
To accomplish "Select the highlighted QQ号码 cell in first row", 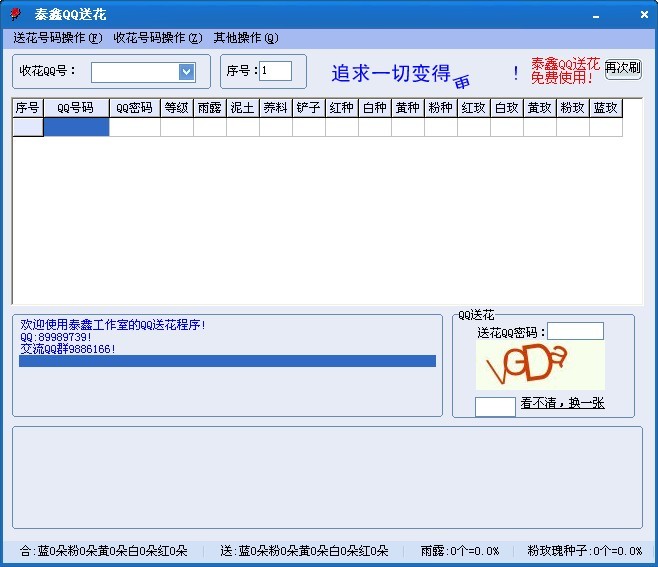I will 76,127.
